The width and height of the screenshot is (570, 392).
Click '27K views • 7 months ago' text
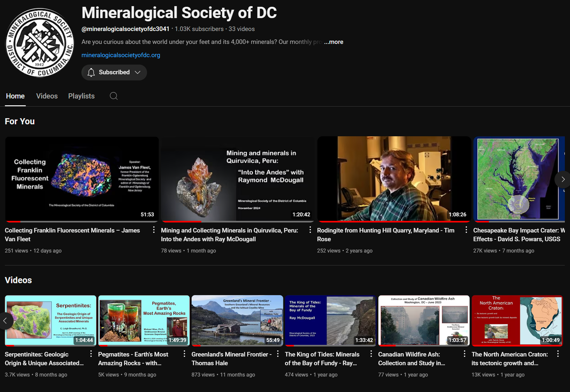click(504, 251)
